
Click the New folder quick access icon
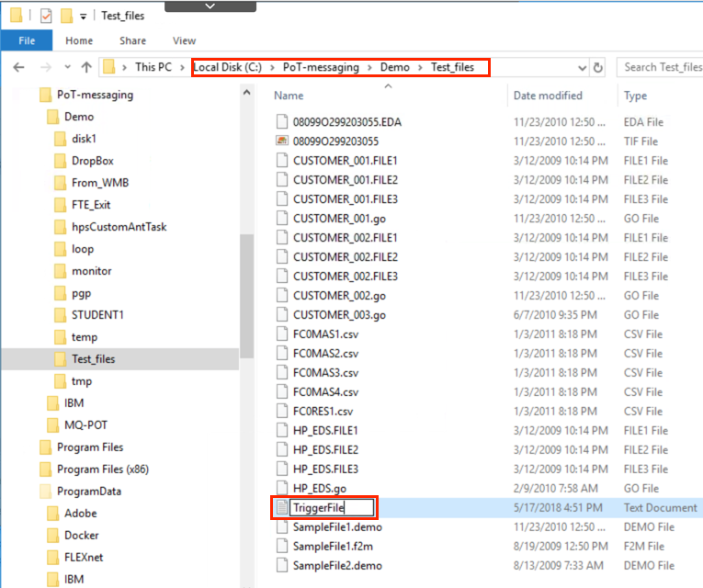point(66,17)
